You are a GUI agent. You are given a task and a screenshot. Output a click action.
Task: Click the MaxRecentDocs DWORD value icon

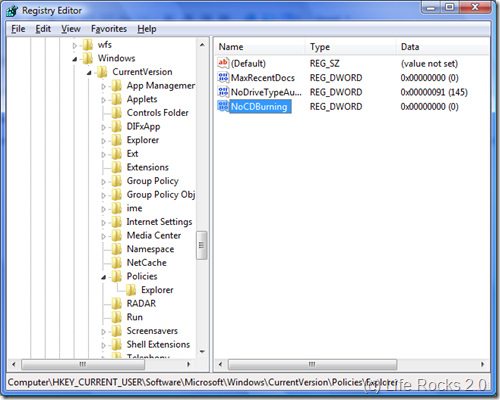coord(223,78)
